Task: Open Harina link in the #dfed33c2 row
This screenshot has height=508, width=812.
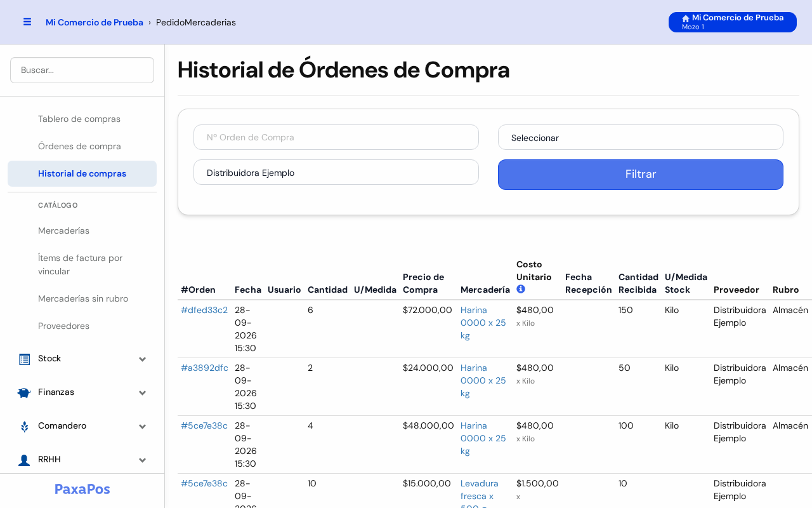Action: 483,323
